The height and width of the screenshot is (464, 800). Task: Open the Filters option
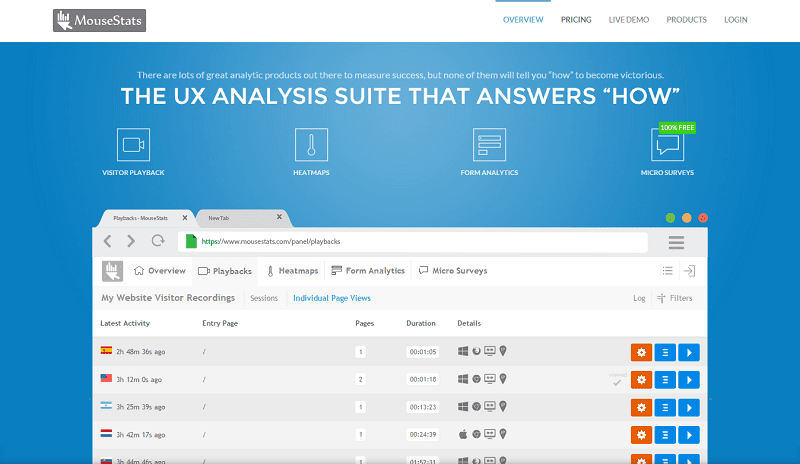tap(674, 298)
